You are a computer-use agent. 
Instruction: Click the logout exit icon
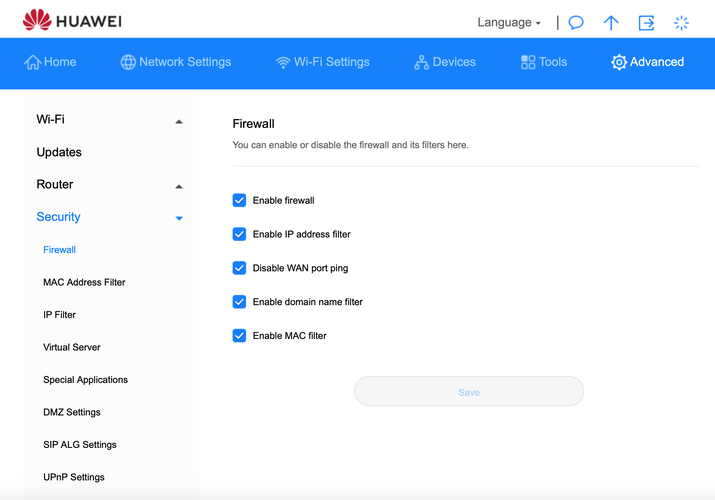click(646, 22)
